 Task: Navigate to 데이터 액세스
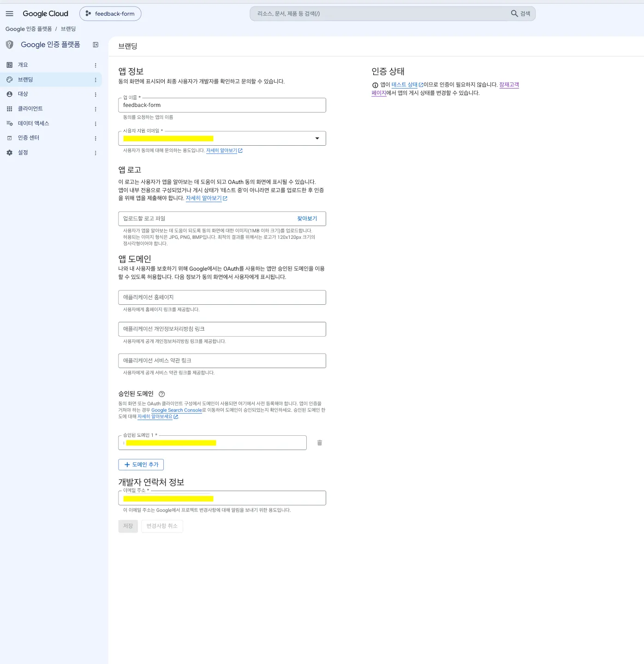coord(51,124)
